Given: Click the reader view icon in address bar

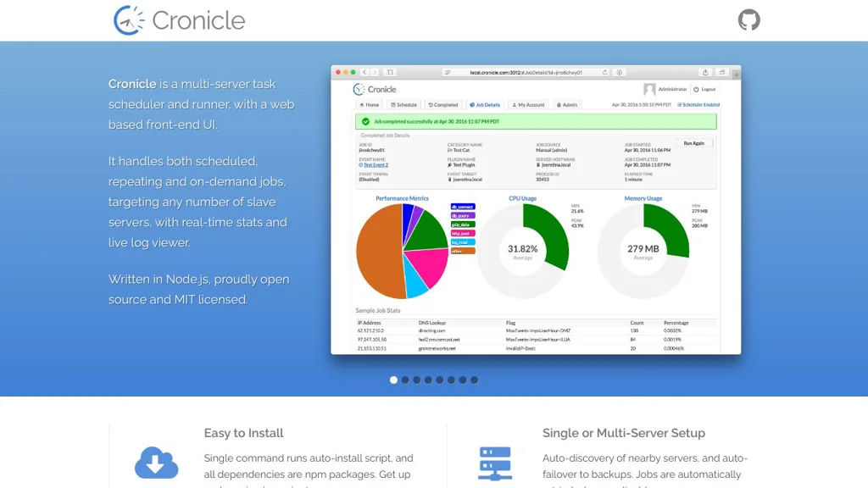Looking at the screenshot, I should (x=448, y=73).
